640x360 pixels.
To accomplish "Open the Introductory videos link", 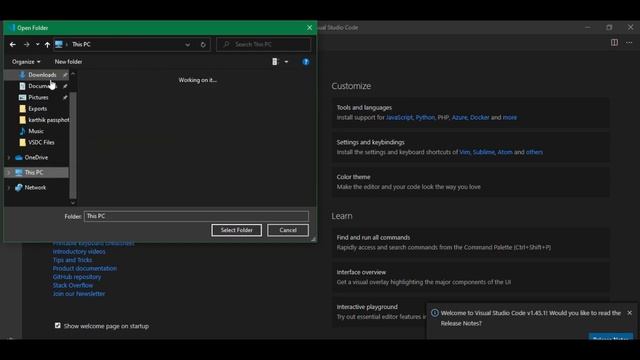I will [x=79, y=251].
